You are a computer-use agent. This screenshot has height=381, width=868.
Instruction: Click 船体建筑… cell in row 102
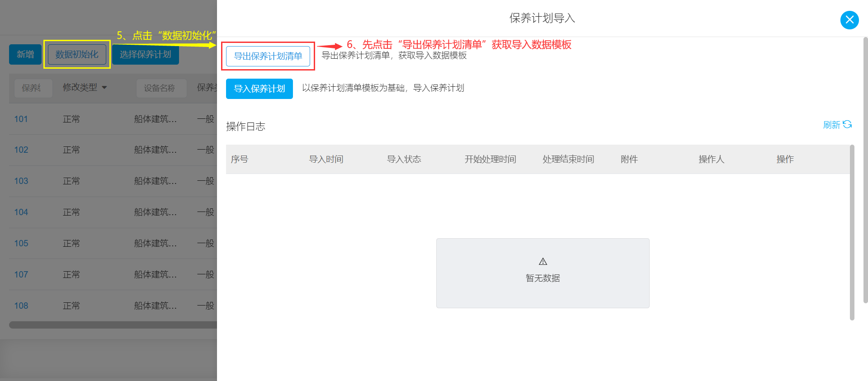coord(156,150)
